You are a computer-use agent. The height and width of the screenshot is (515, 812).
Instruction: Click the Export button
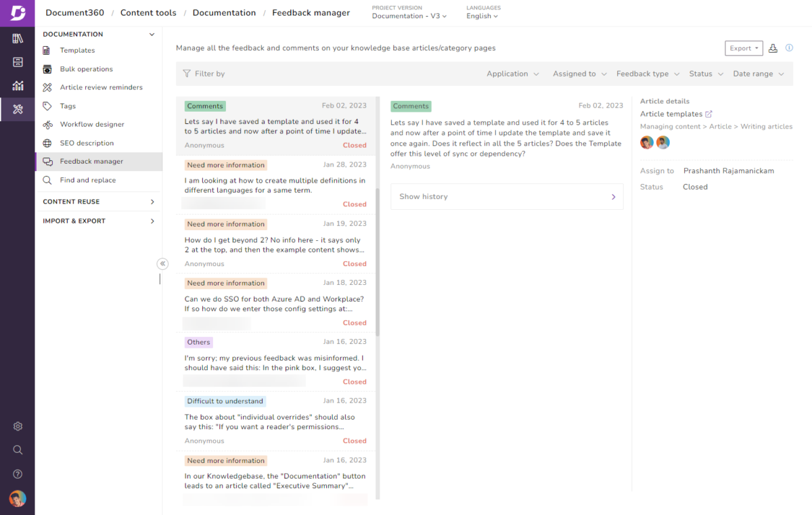[743, 48]
